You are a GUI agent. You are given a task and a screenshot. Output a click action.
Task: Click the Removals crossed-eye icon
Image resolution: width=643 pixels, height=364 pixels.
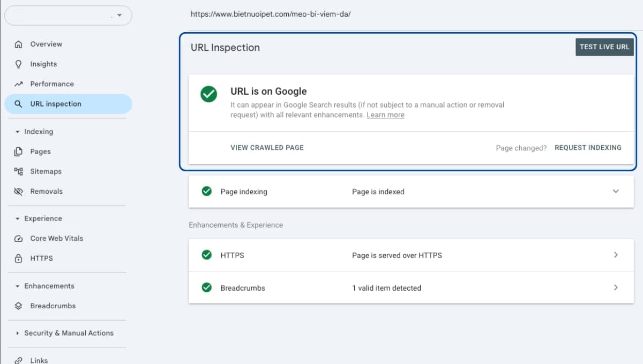click(x=19, y=191)
